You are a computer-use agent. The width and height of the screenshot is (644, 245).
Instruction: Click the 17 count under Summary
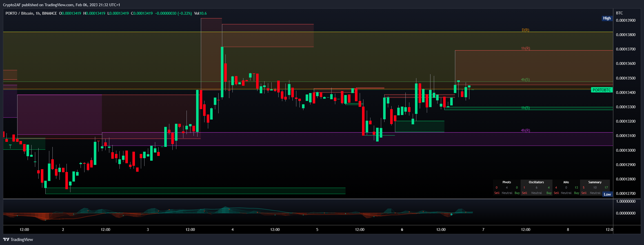[x=606, y=187]
